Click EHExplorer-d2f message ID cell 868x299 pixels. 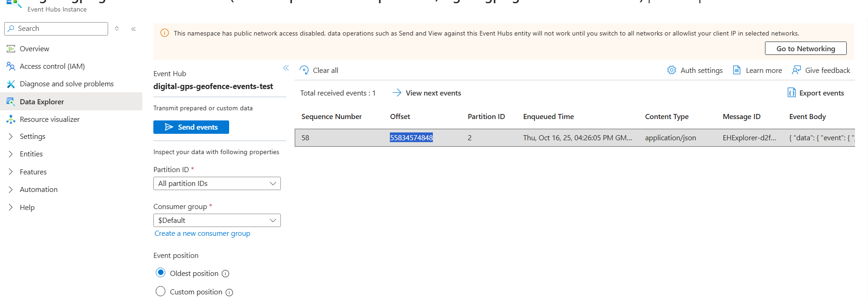click(749, 138)
